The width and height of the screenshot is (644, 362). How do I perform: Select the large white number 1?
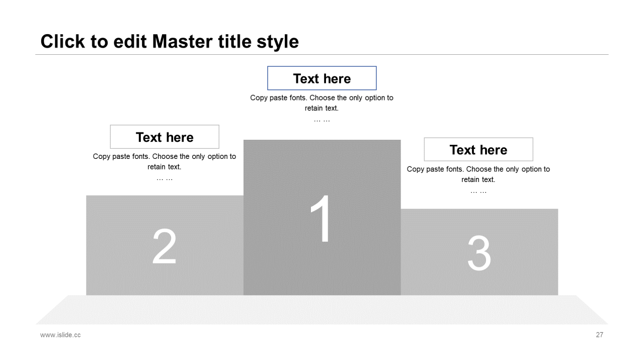pos(321,219)
